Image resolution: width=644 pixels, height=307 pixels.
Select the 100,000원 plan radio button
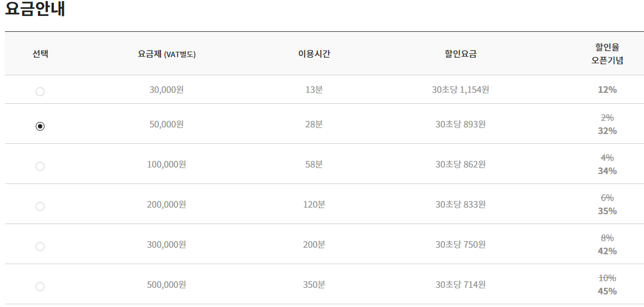click(x=40, y=166)
